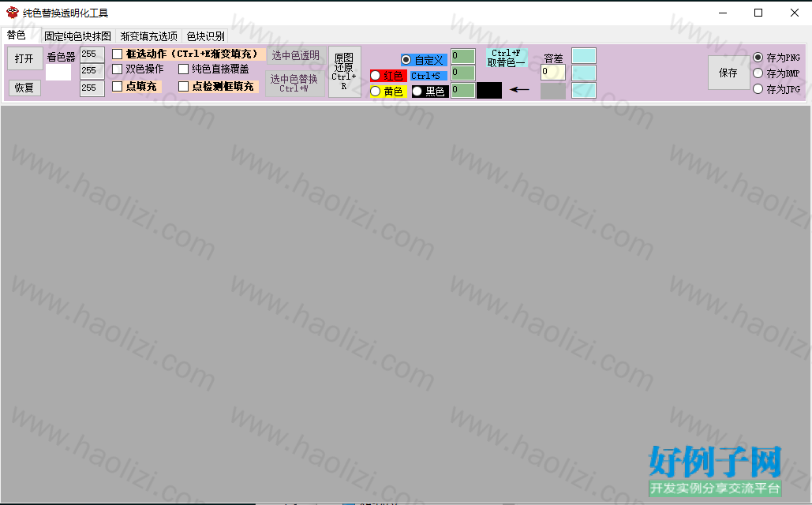The image size is (812, 505).
Task: Switch to the 替色 tab
Action: tap(17, 36)
